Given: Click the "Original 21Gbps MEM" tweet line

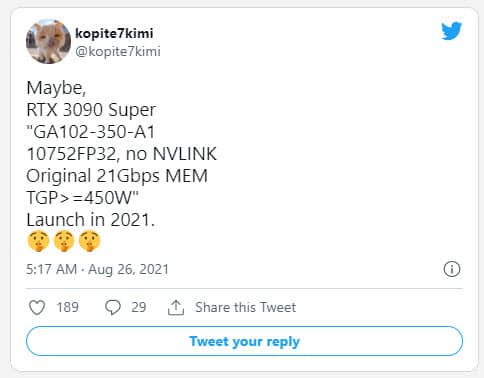Looking at the screenshot, I should pos(117,176).
